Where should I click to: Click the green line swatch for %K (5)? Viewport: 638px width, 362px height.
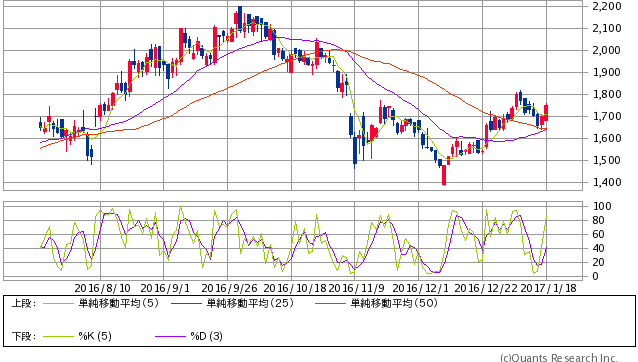(58, 336)
